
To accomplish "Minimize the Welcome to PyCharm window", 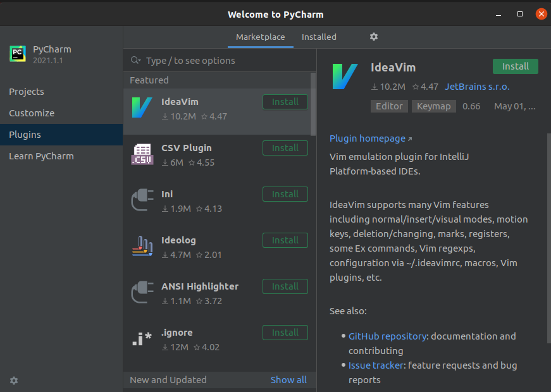I will [x=498, y=15].
